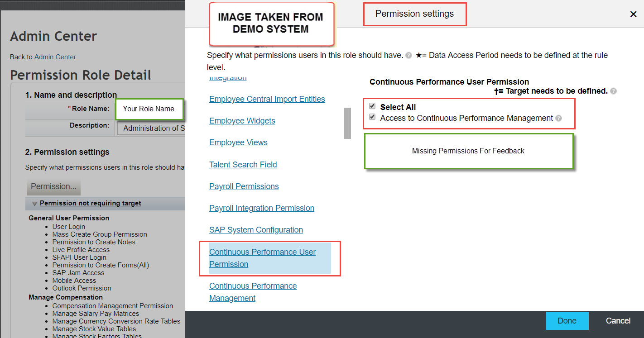
Task: Click User Login permission entry
Action: [68, 227]
